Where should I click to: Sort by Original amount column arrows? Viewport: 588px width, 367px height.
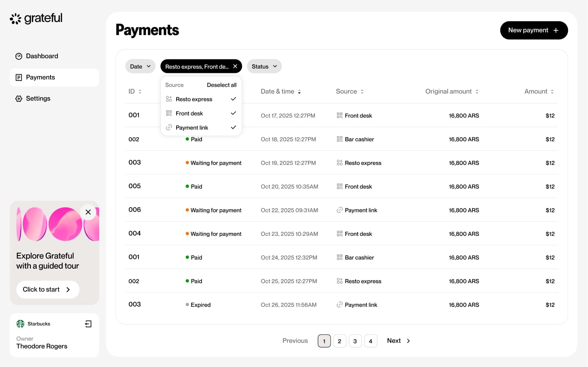[477, 92]
